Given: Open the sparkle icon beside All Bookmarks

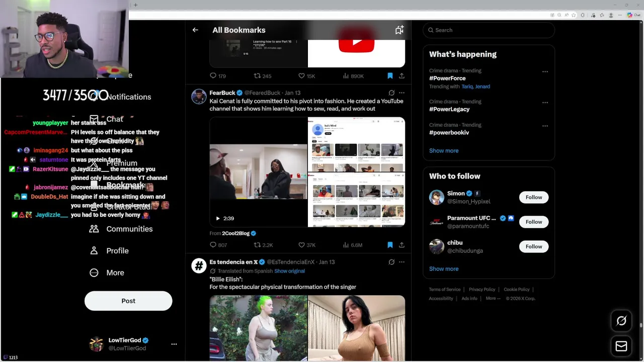Looking at the screenshot, I should tap(399, 30).
